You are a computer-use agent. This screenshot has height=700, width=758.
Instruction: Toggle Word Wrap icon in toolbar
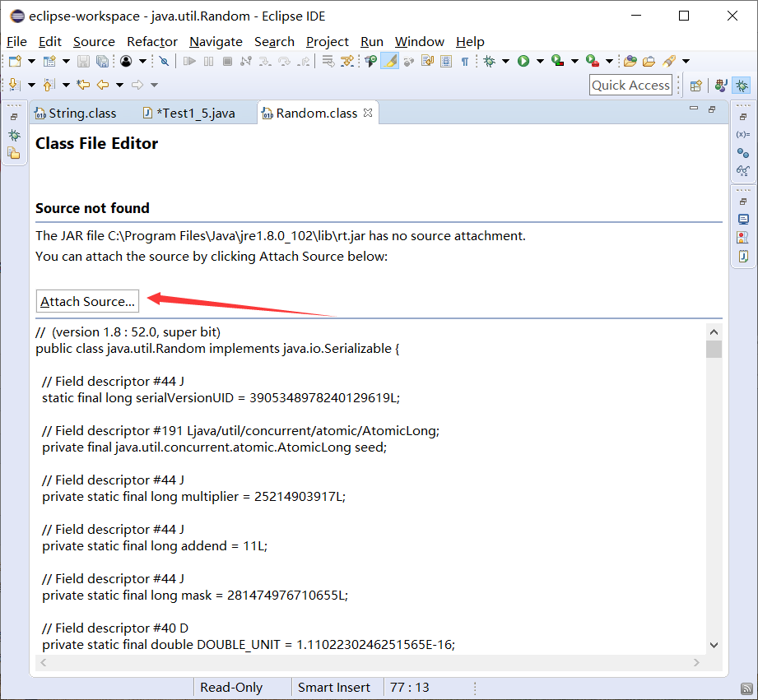(x=427, y=61)
